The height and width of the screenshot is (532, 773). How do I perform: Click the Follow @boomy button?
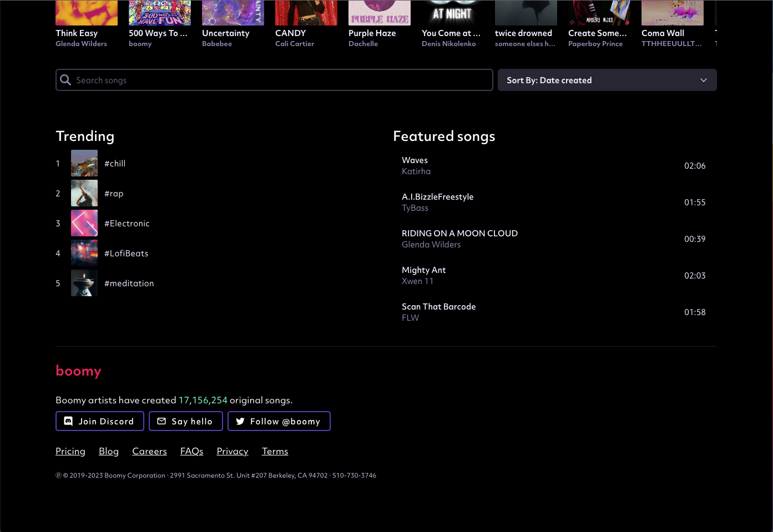[279, 421]
